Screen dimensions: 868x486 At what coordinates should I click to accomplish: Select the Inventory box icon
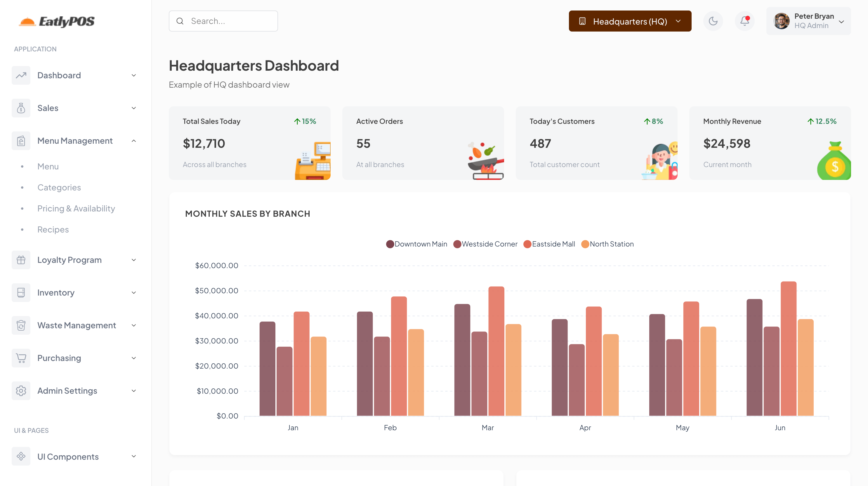[x=21, y=292]
